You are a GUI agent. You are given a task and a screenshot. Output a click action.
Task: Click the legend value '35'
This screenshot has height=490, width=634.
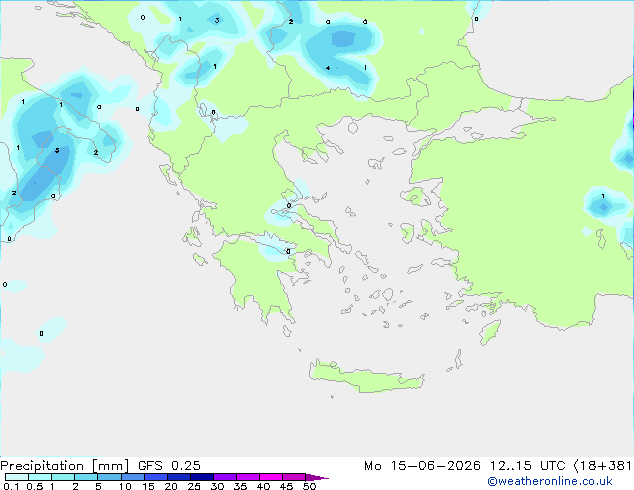[240, 486]
